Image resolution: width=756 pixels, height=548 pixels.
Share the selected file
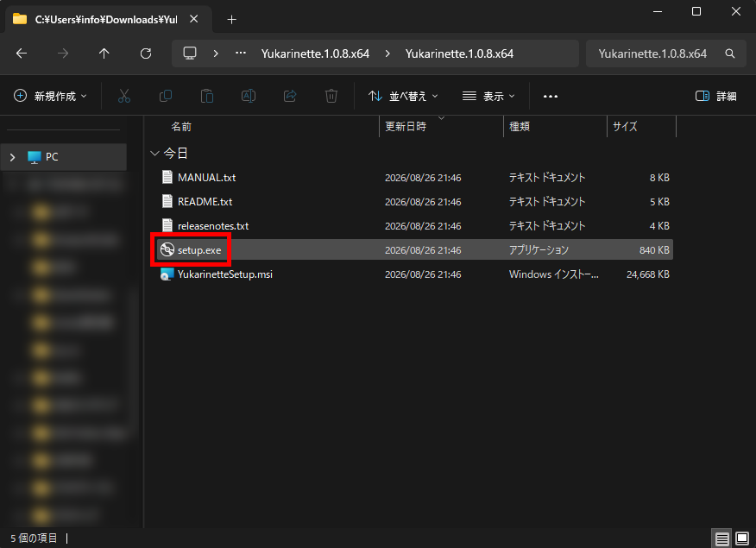(x=290, y=96)
